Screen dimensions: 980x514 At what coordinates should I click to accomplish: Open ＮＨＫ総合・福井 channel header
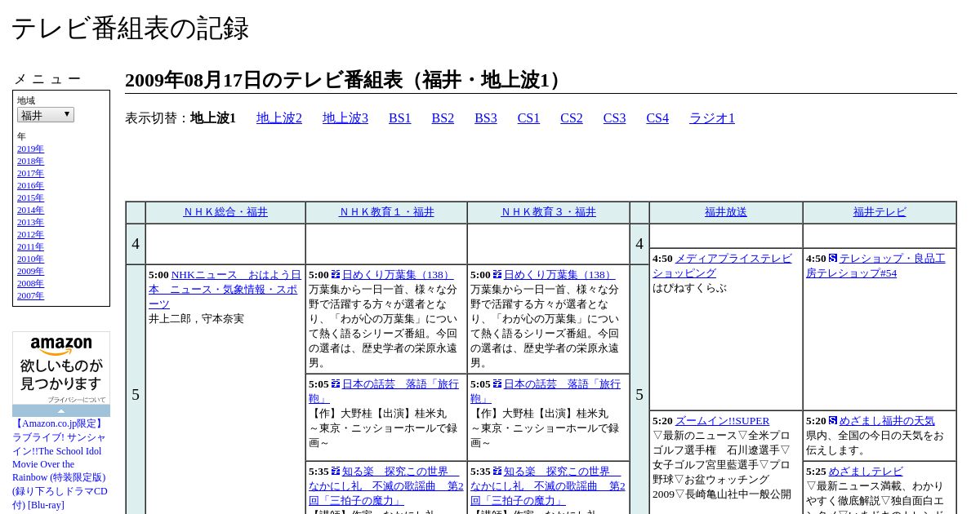[225, 212]
